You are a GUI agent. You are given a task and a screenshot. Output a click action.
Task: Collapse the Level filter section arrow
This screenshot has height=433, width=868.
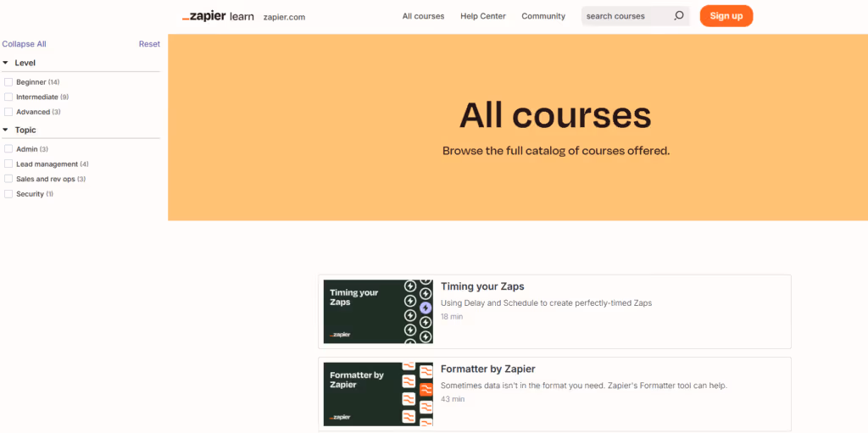pos(6,63)
